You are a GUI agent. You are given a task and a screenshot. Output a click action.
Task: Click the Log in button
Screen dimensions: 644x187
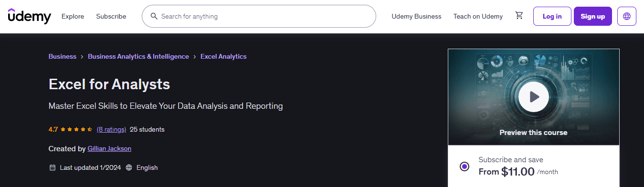tap(552, 16)
